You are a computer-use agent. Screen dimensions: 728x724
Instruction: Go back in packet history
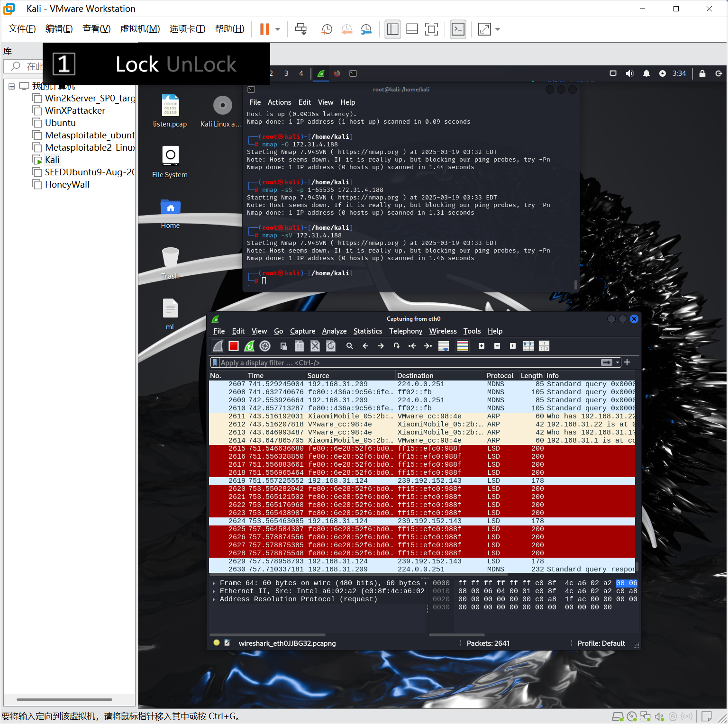coord(365,346)
